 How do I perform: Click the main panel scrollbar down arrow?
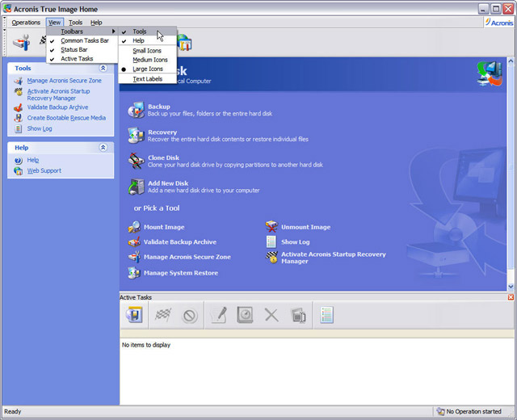[x=511, y=287]
